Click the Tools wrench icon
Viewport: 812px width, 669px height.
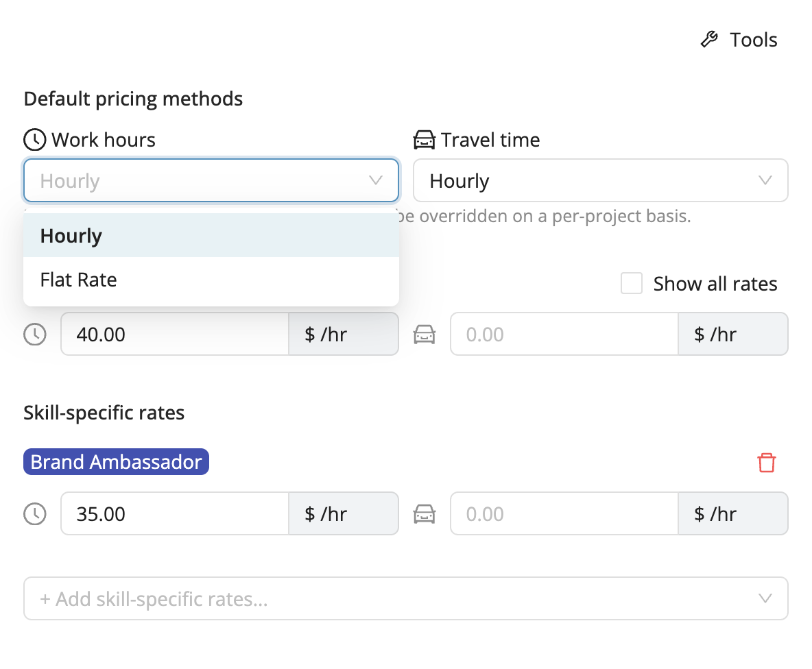[x=709, y=39]
